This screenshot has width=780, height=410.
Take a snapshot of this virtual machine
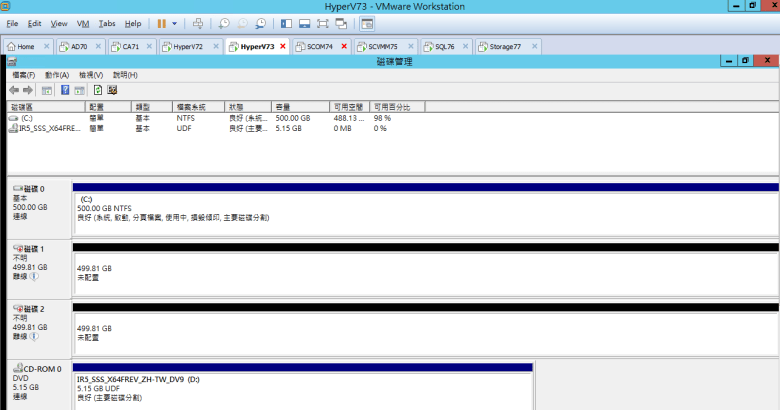tap(224, 22)
